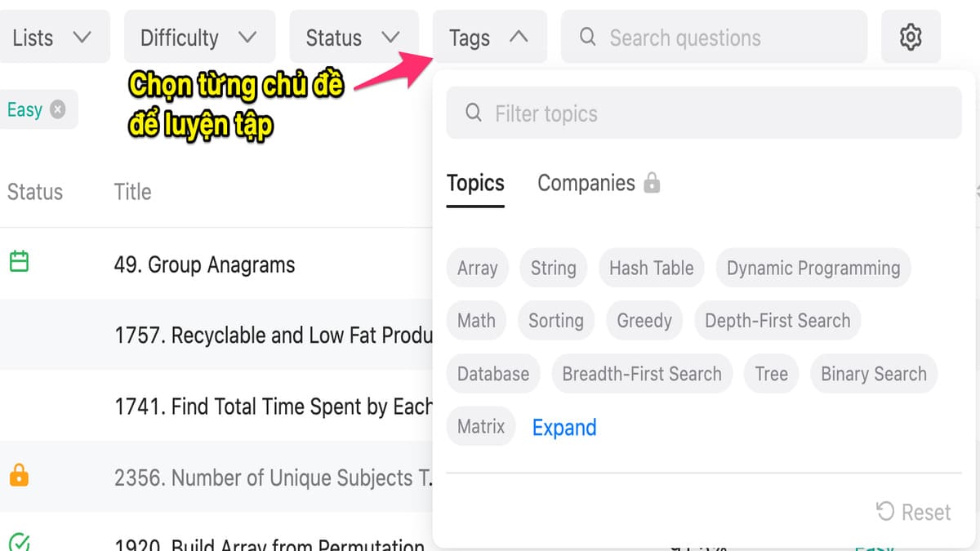This screenshot has height=551, width=980.
Task: Toggle the Hash Table topic tag
Action: coord(651,268)
